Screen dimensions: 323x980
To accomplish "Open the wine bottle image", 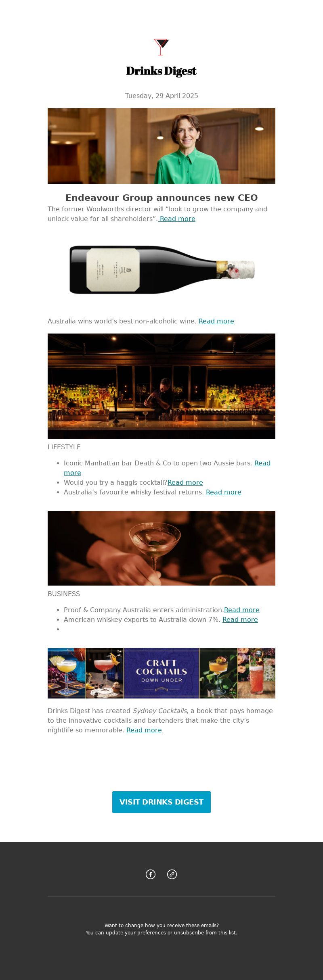I will coord(161,269).
